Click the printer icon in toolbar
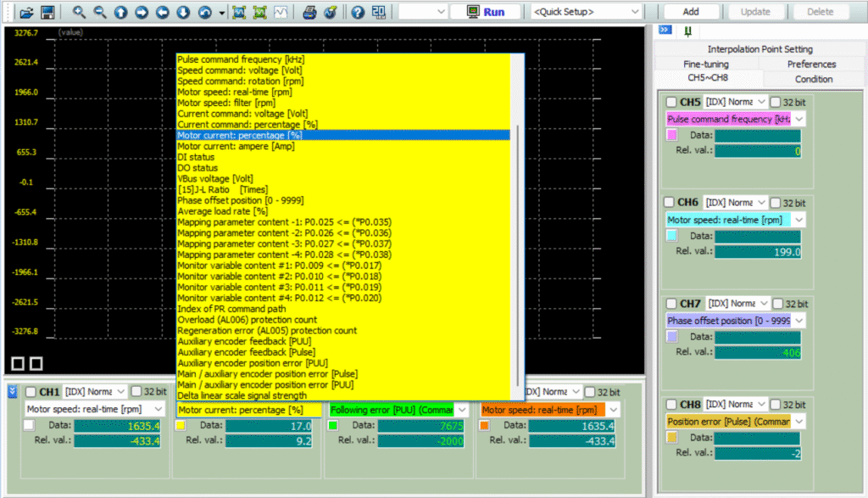This screenshot has height=498, width=868. click(x=309, y=13)
